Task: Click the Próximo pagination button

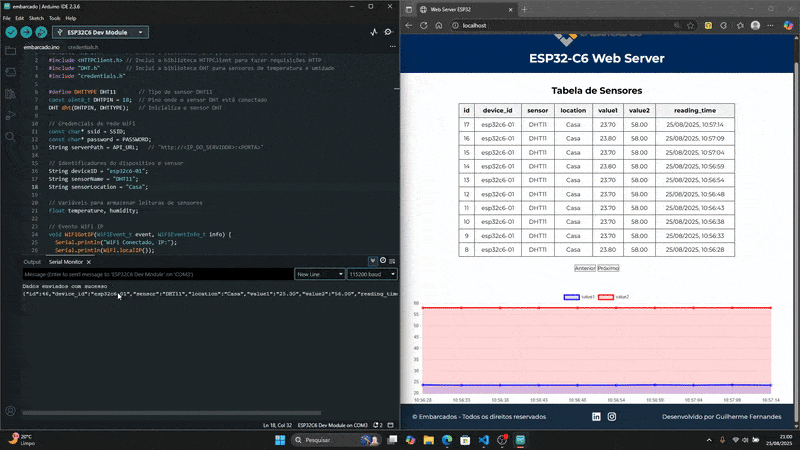Action: pos(608,268)
